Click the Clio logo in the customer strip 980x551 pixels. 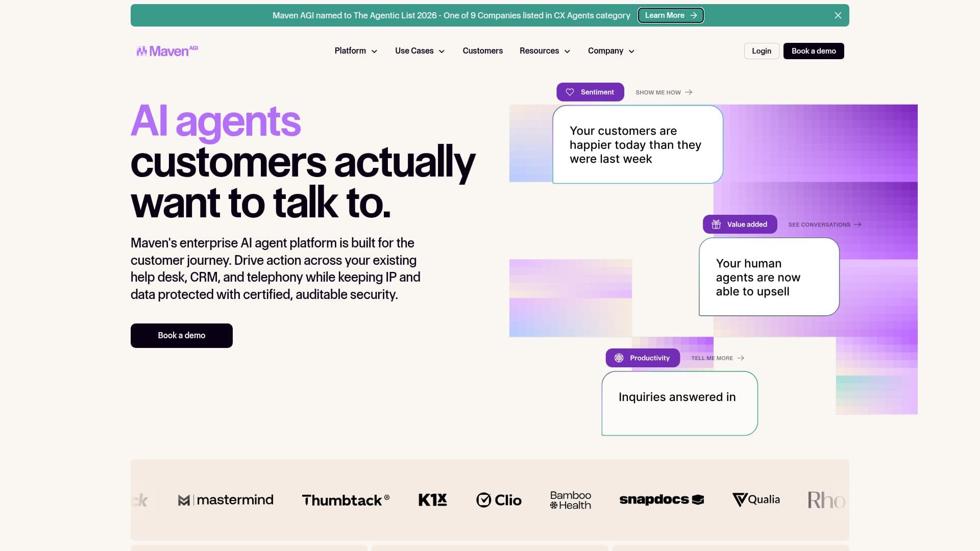[499, 500]
